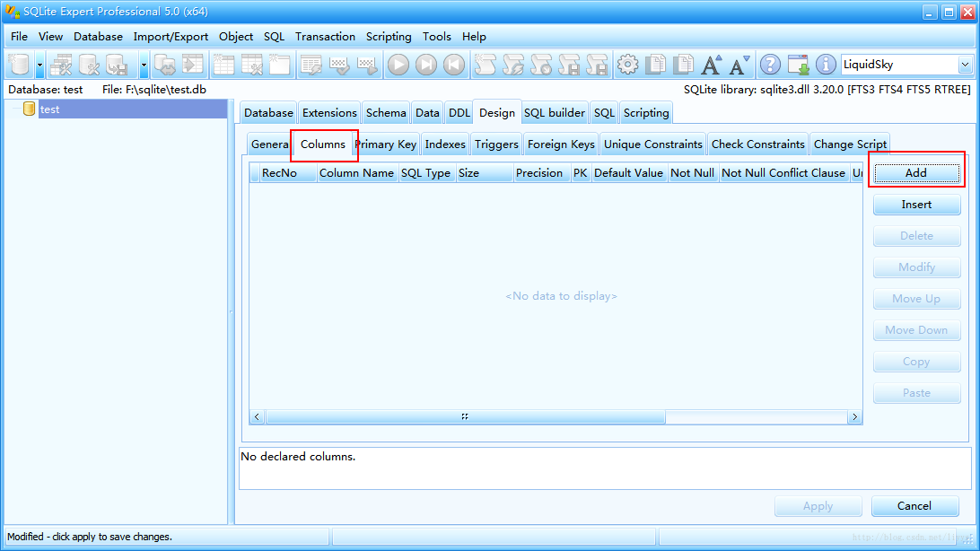Viewport: 980px width, 551px height.
Task: Click the Insert column button
Action: 916,205
